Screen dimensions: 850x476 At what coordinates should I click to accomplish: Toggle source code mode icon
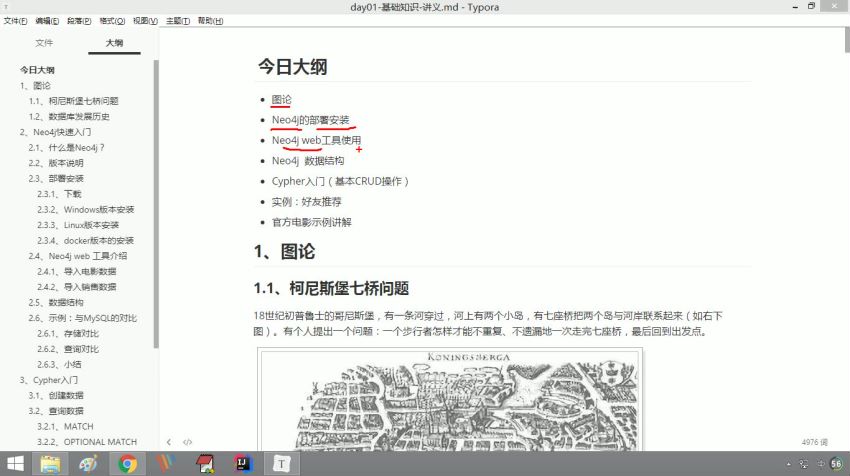188,442
